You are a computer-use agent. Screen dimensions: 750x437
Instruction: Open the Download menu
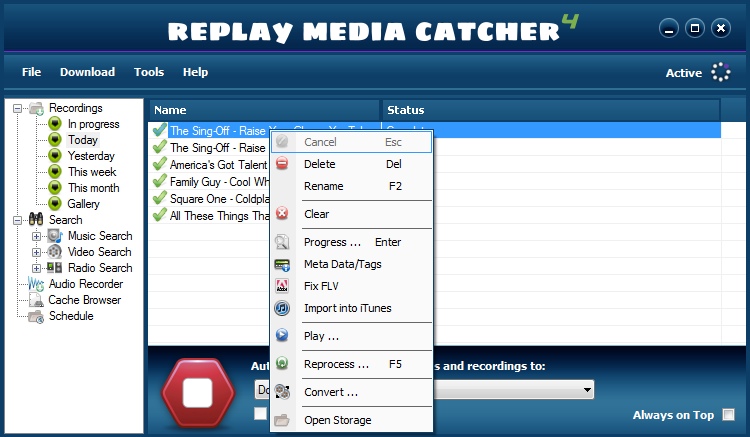[88, 72]
